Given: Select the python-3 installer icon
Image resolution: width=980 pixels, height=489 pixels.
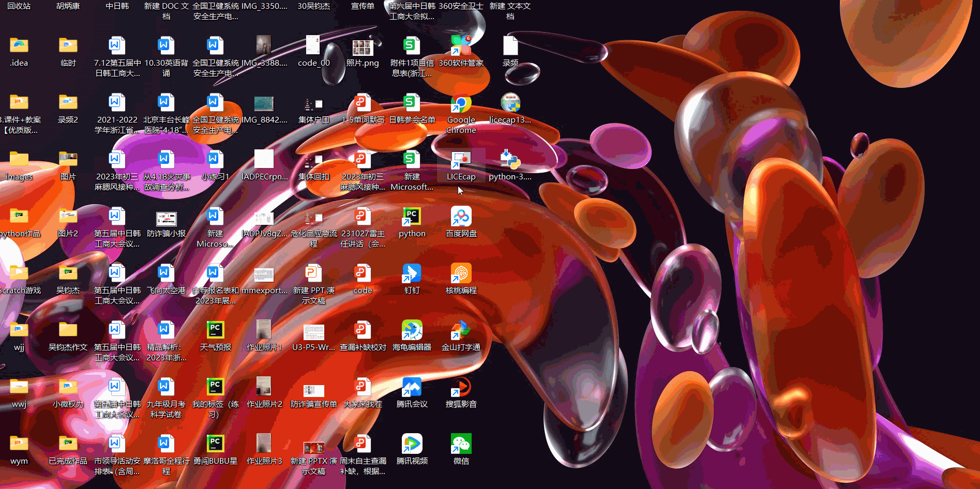Looking at the screenshot, I should (510, 160).
